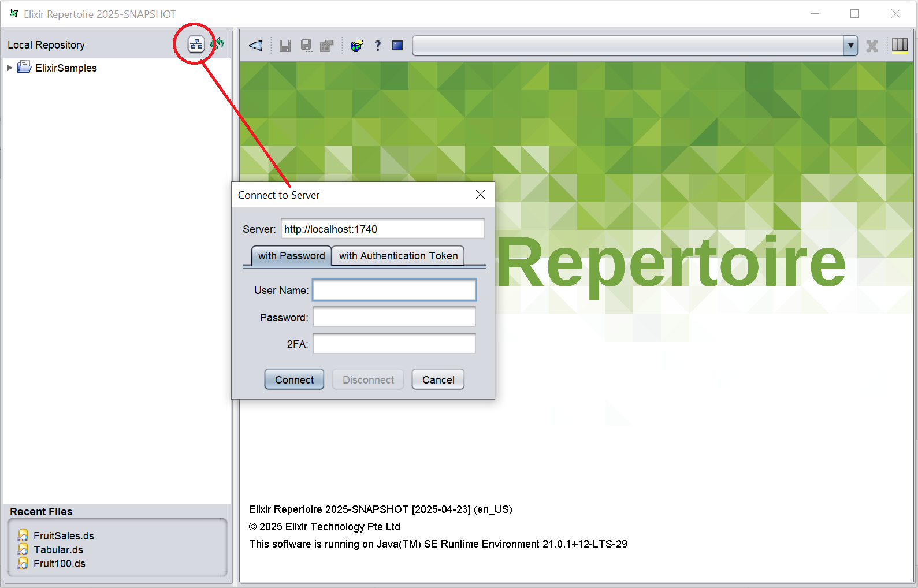Click the columns layout icon at right
918x588 pixels.
point(900,46)
